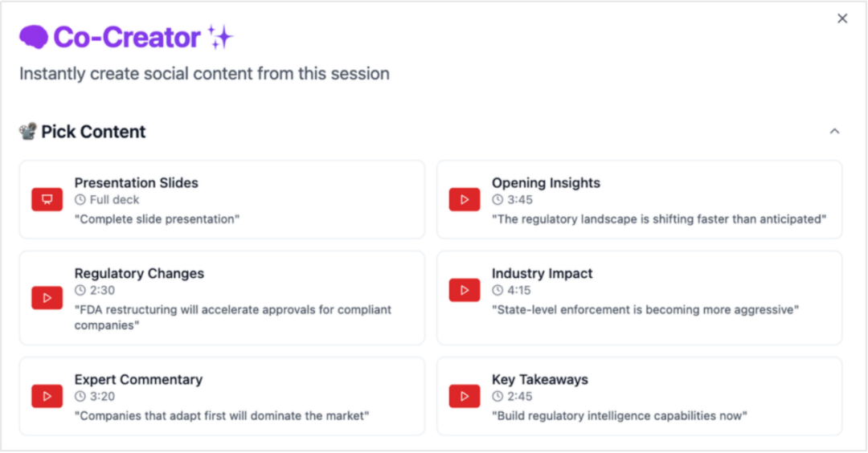868x453 pixels.
Task: Click the play icon for Expert Commentary
Action: click(x=47, y=397)
